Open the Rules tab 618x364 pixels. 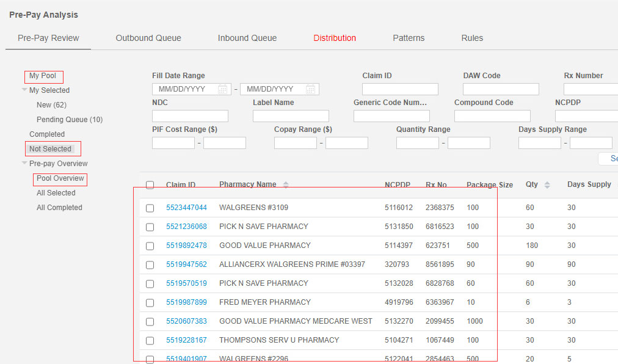(472, 38)
